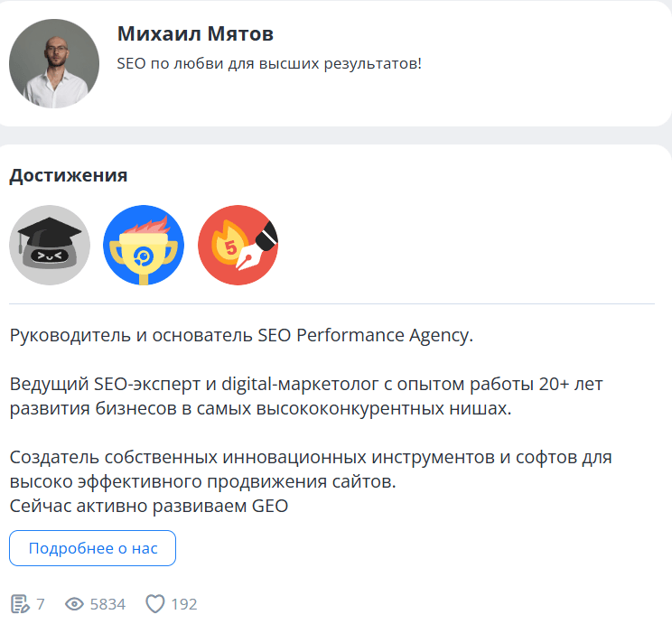Viewport: 672px width, 624px height.
Task: Click the 'Создатель собственных инновационных инструментов' paragraph
Action: pos(311,470)
